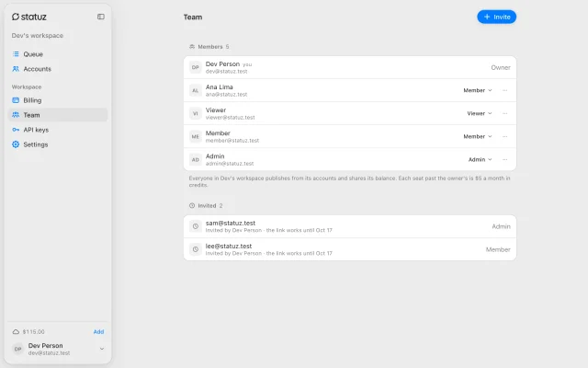Click the Invited clock icon in the header

coord(192,205)
